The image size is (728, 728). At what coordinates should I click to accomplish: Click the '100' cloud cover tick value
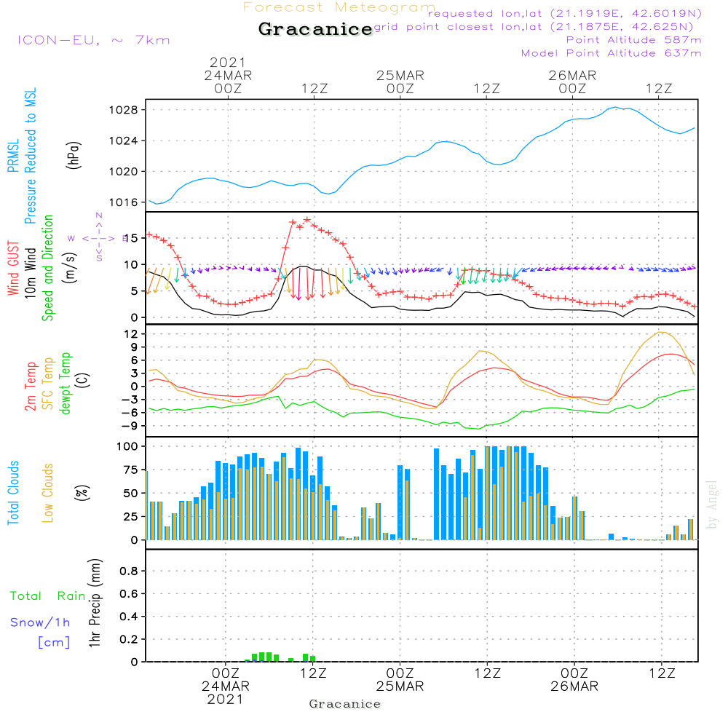tap(127, 446)
